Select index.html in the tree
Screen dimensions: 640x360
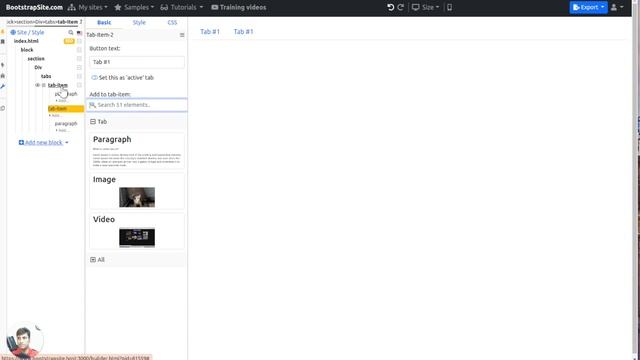tap(26, 41)
